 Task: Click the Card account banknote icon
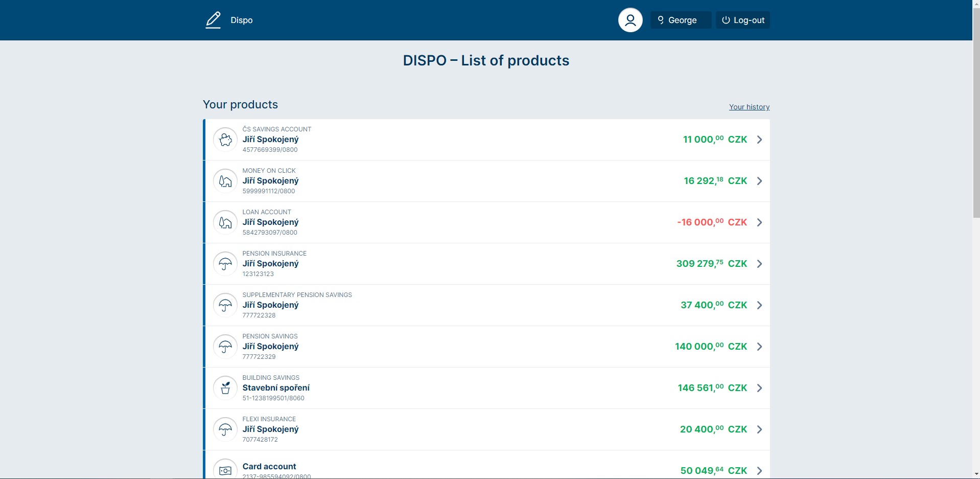coord(225,470)
